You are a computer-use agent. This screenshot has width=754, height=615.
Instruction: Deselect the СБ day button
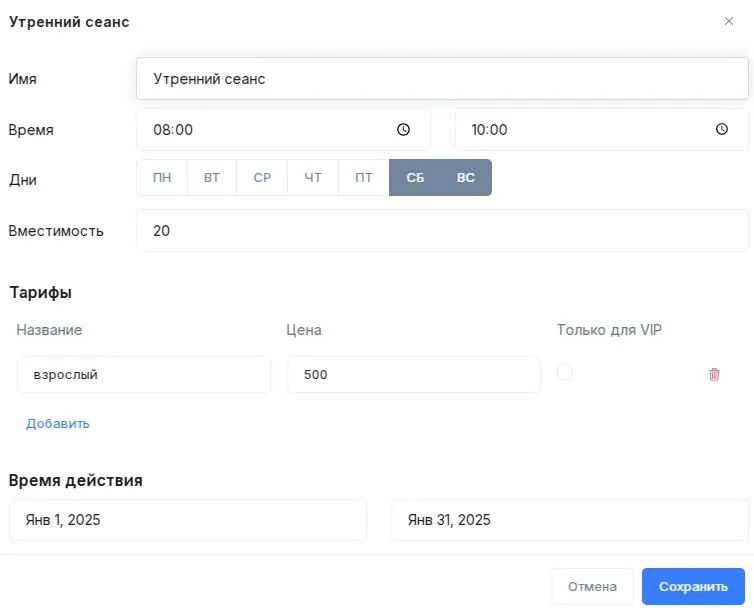[x=415, y=178]
